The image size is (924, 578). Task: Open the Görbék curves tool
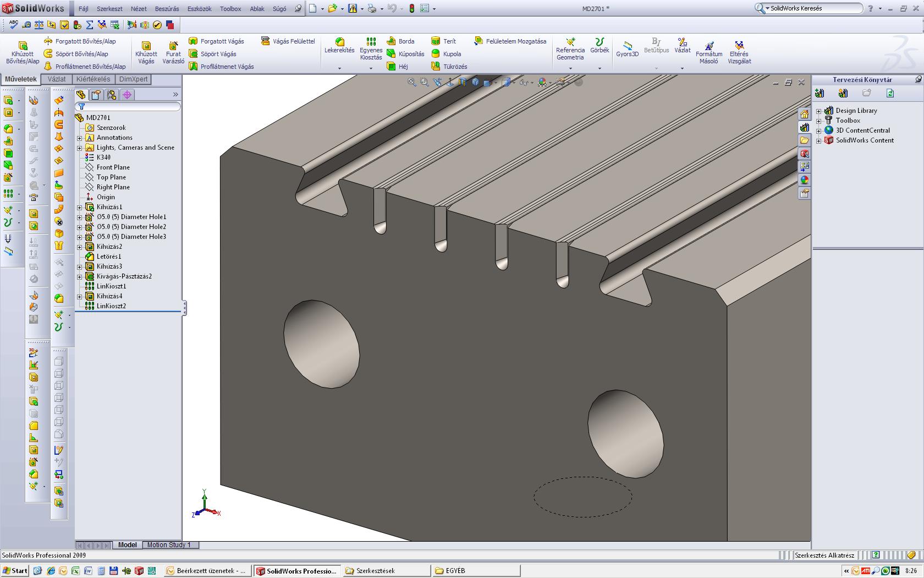599,46
